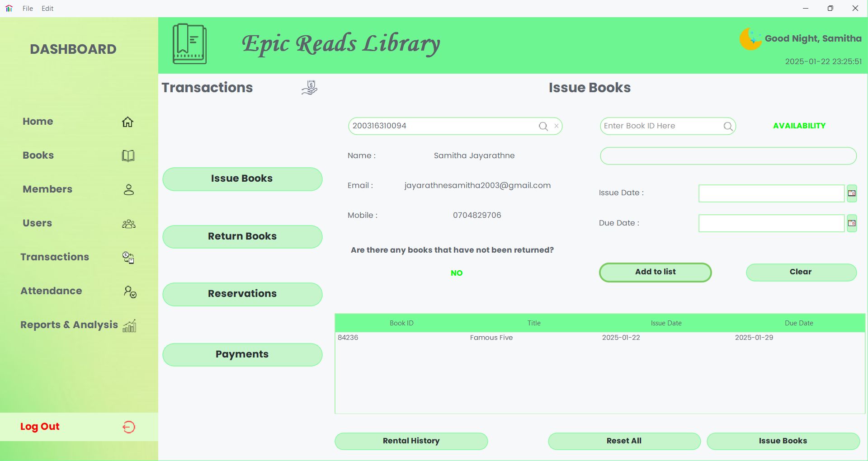Click the Enter Book ID field
Viewport: 868px width, 461px height.
(660, 126)
